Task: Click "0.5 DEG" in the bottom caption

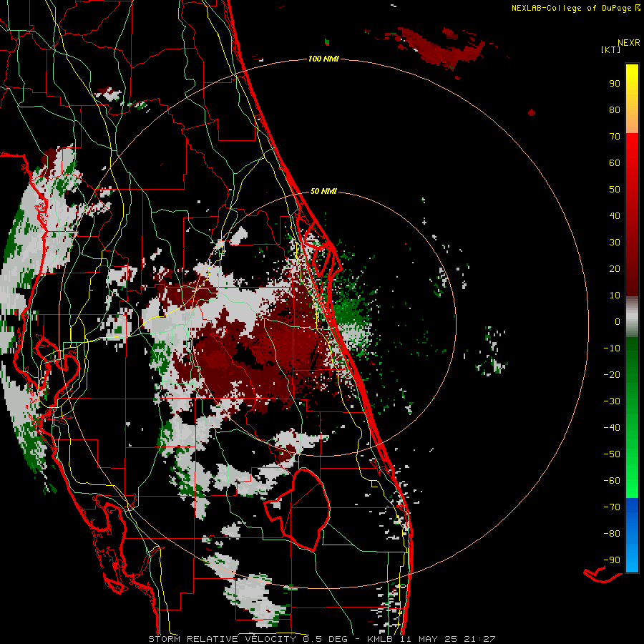Action: click(325, 639)
